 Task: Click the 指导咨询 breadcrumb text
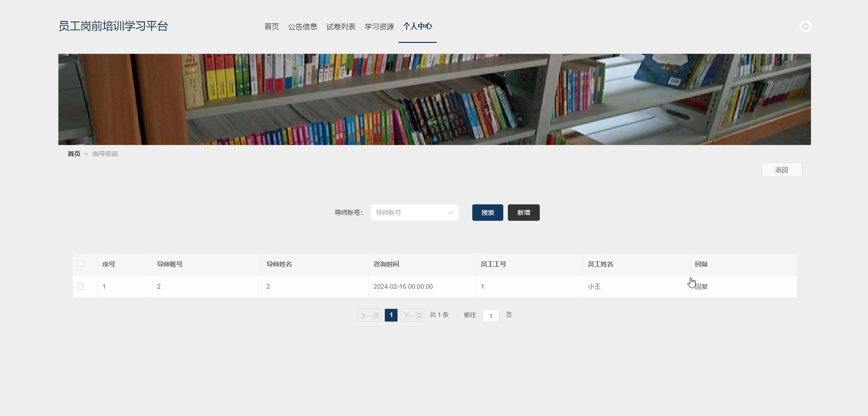[105, 154]
